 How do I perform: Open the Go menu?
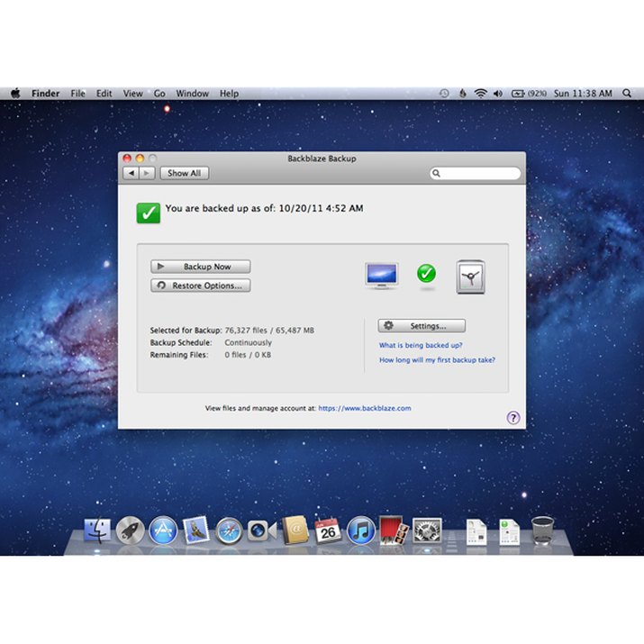pos(159,94)
